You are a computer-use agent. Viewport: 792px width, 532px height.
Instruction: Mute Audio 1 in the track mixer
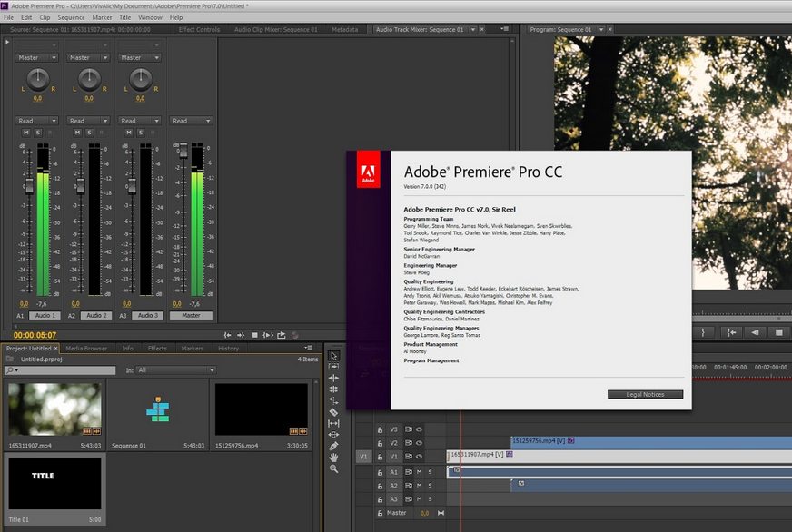[x=26, y=133]
